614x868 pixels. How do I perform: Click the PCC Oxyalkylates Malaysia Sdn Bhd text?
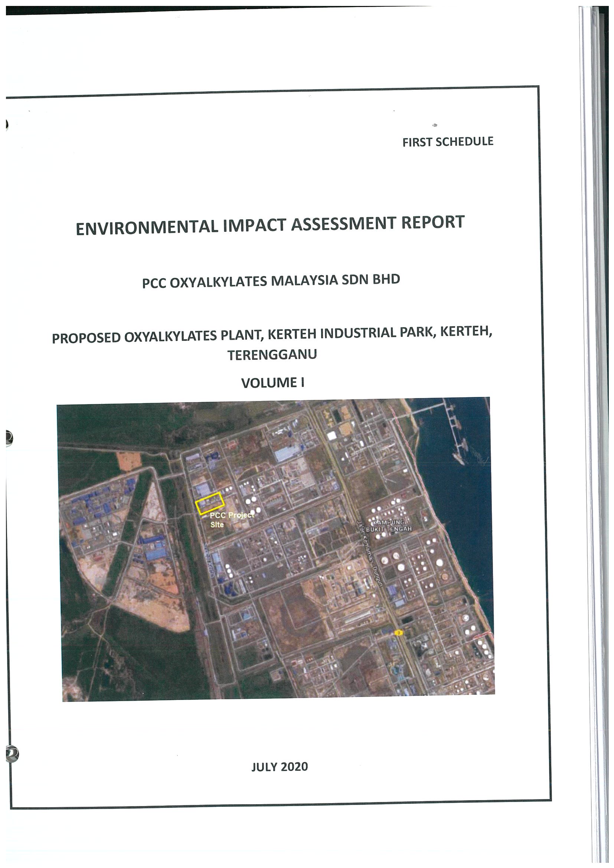pyautogui.click(x=271, y=281)
